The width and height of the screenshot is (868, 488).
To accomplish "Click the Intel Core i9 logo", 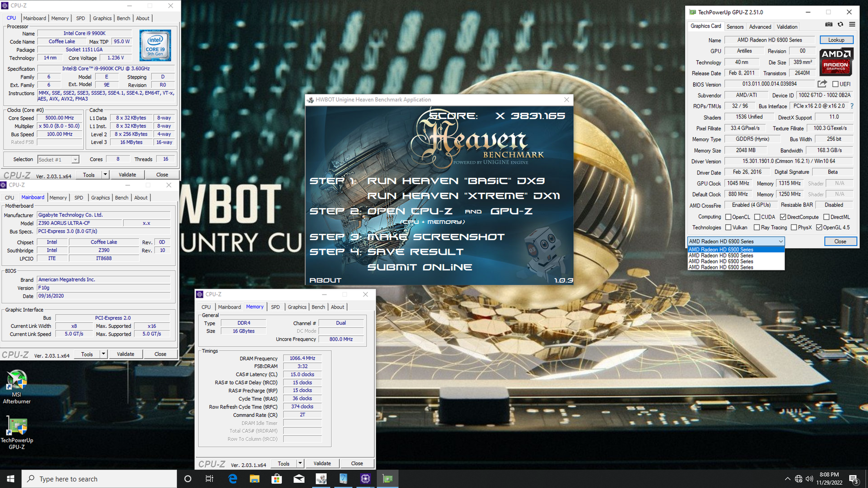I will [155, 45].
